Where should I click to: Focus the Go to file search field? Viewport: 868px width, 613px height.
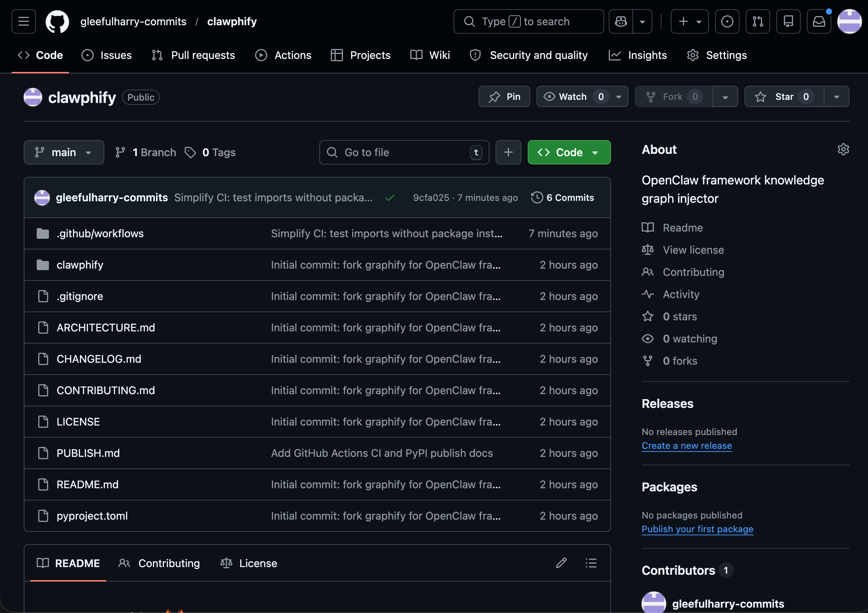point(404,152)
